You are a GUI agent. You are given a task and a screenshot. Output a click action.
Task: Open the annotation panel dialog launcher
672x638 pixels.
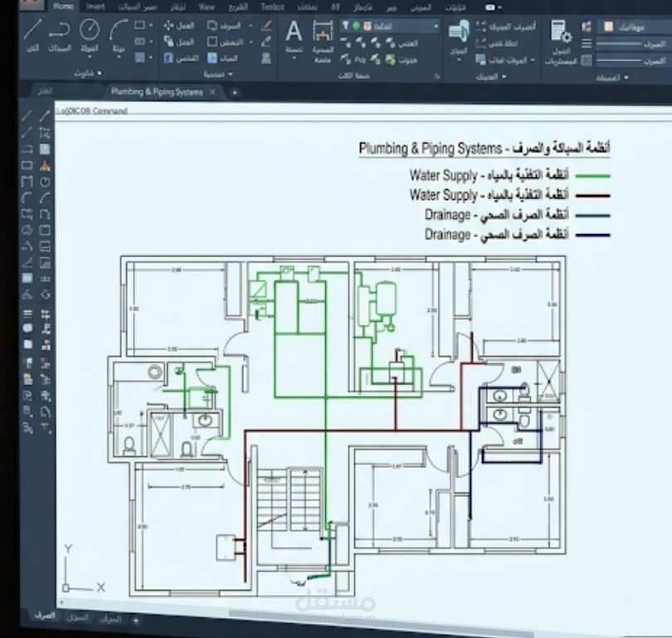point(436,76)
